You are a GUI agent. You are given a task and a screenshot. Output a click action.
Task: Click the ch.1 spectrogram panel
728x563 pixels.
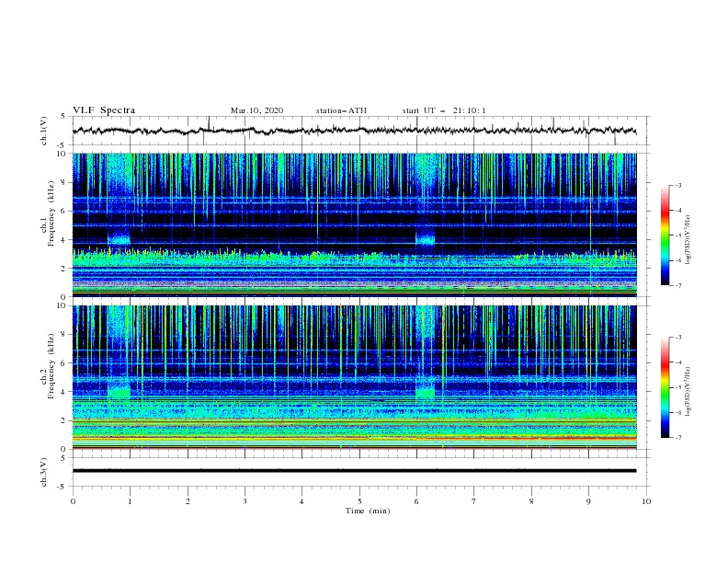click(354, 224)
